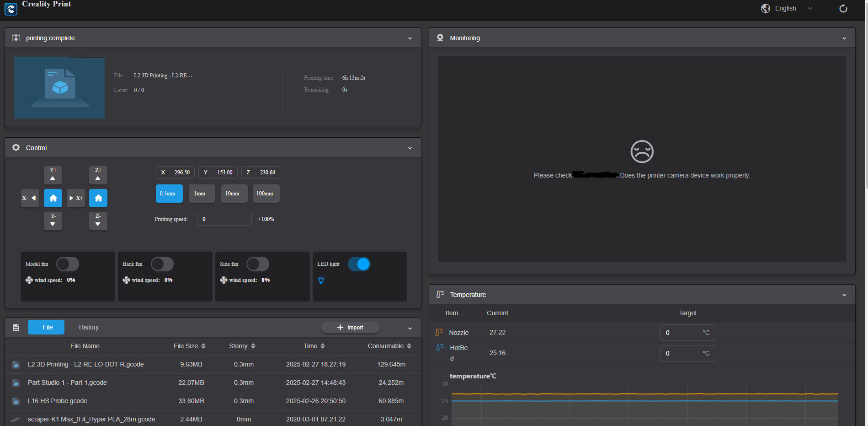Open the English language dropdown
This screenshot has width=868, height=426.
[x=794, y=8]
